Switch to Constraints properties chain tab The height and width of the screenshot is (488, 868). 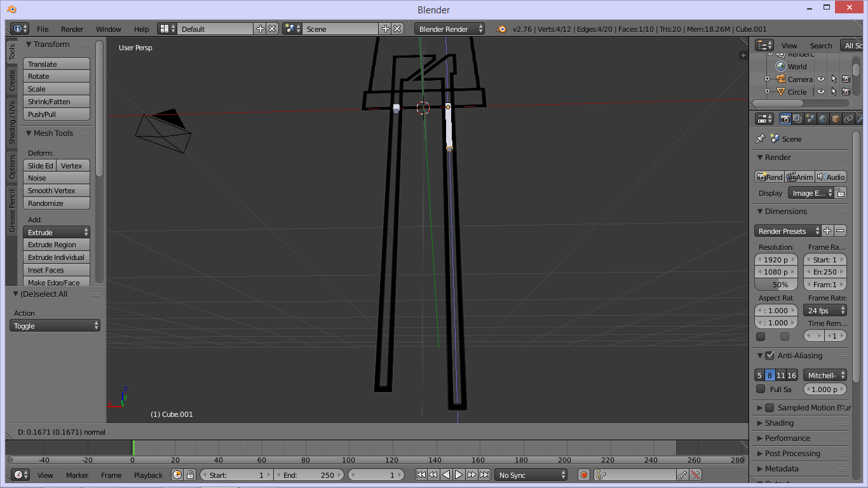848,119
